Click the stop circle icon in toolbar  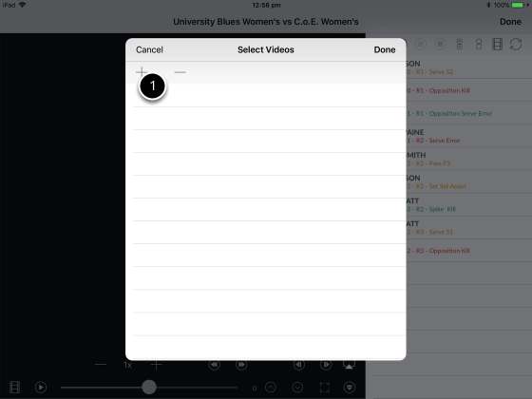[x=440, y=44]
